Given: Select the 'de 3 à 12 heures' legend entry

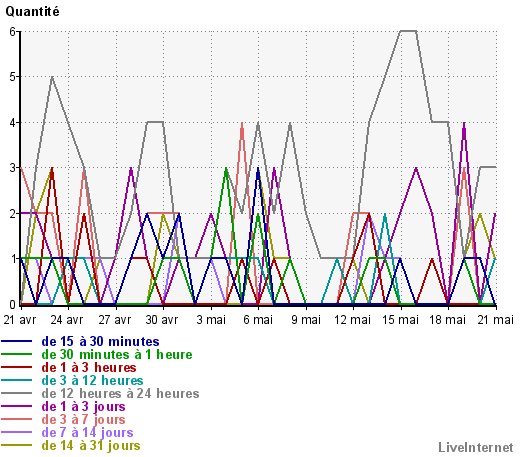Looking at the screenshot, I should (x=92, y=381).
